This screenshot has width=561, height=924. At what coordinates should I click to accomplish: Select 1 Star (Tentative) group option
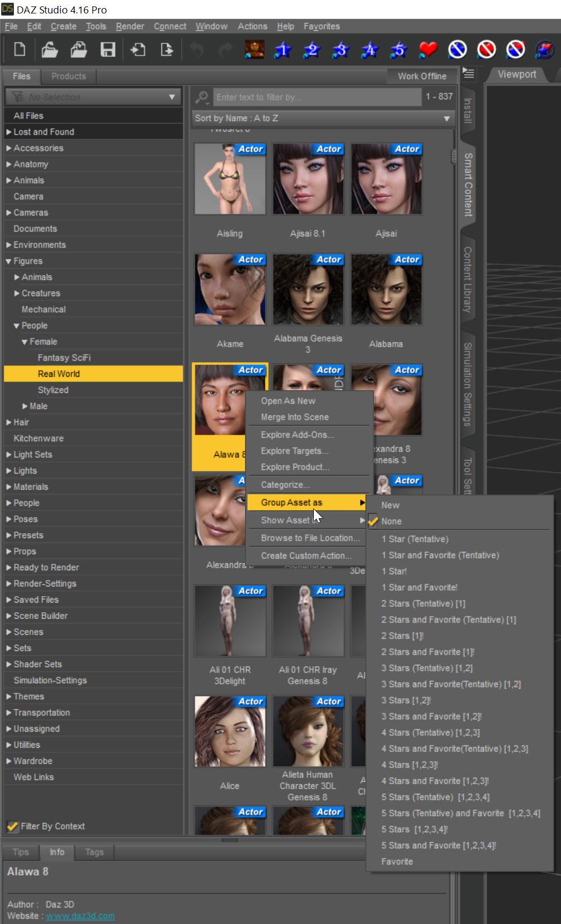pos(415,539)
